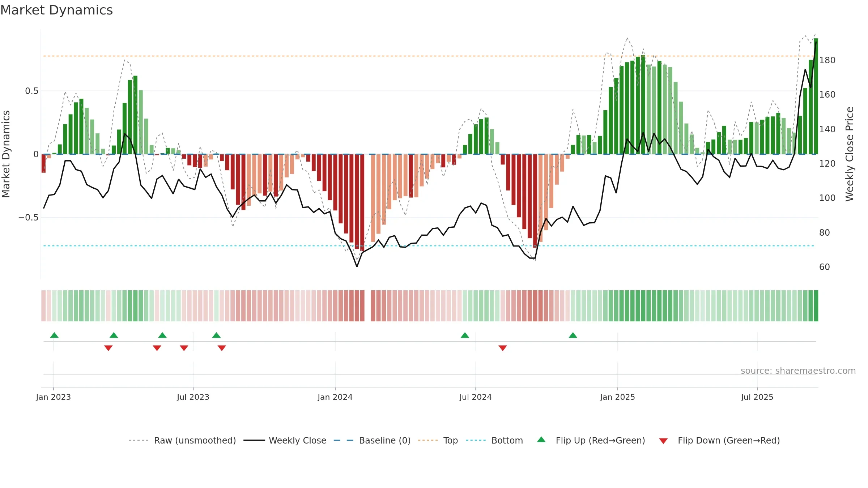The width and height of the screenshot is (868, 488).
Task: Click the −0.5 tick on the left axis
Action: click(29, 217)
